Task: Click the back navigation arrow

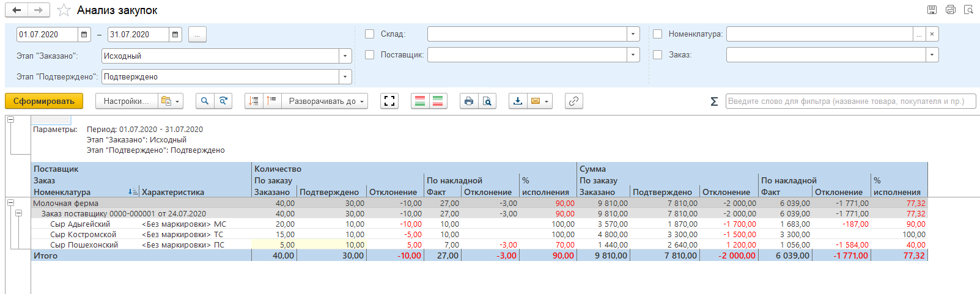Action: (x=17, y=10)
